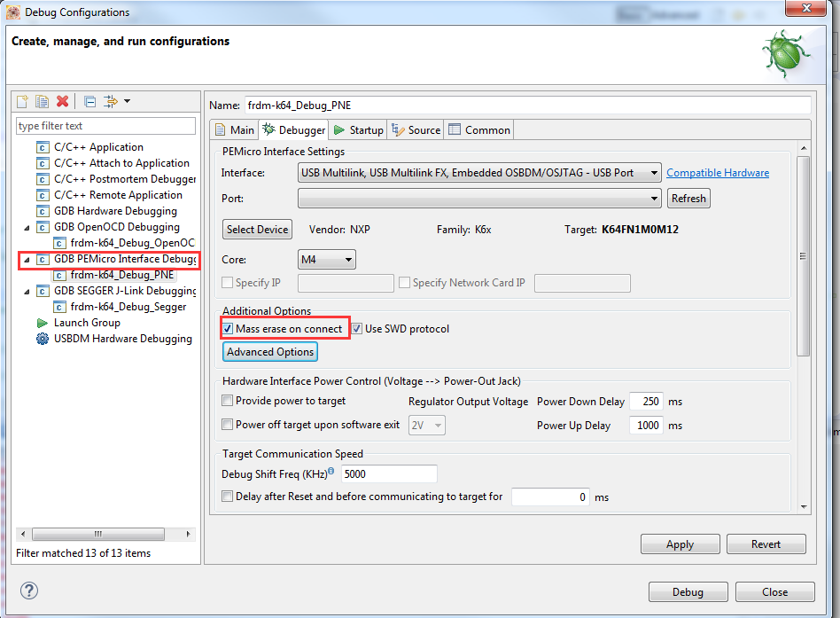Click the Close button at bottom

774,591
